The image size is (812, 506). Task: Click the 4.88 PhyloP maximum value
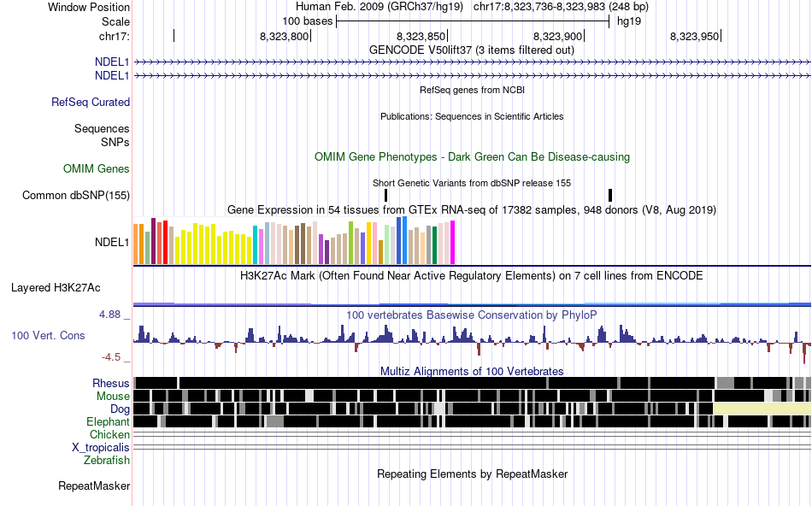coord(109,315)
